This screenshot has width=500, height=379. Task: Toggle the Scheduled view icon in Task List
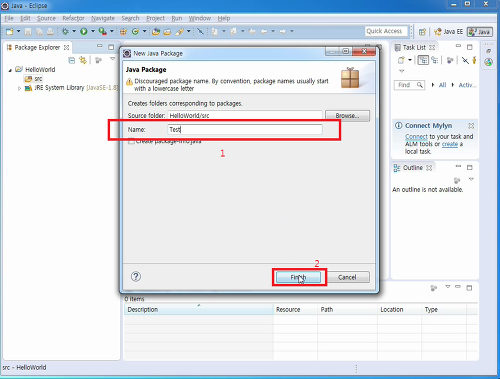coord(435,60)
